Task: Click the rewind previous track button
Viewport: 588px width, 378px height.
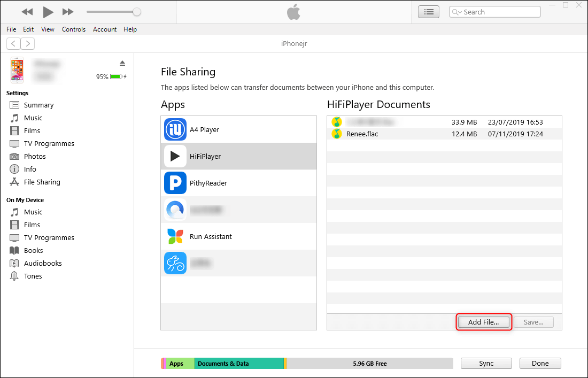Action: (27, 12)
